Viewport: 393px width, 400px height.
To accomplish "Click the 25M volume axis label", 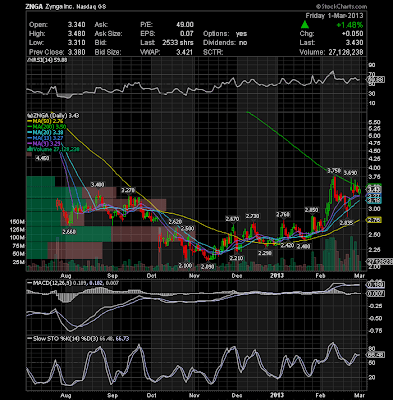I will 19,262.
